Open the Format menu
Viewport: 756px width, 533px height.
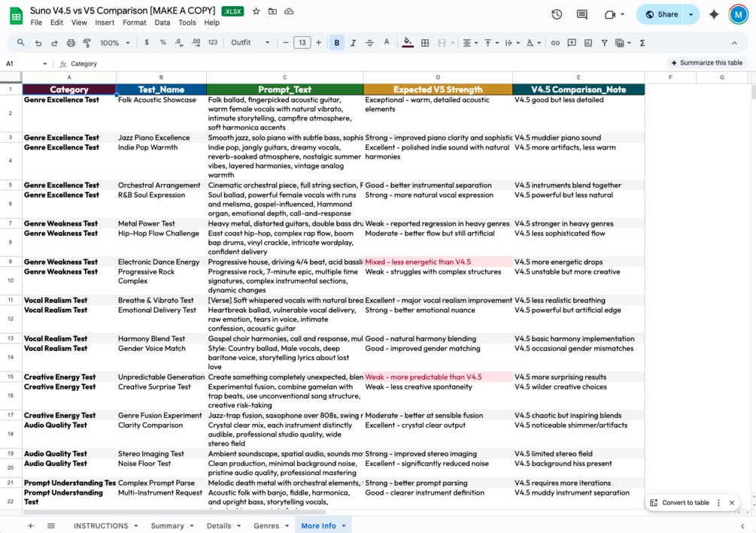pos(134,23)
